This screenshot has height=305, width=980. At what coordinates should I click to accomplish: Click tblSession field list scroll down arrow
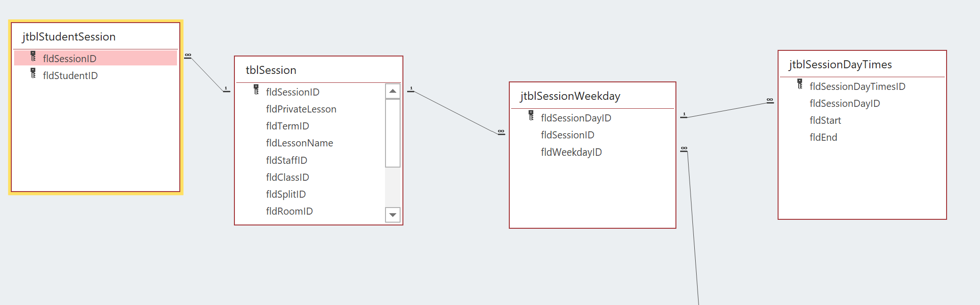pyautogui.click(x=393, y=215)
